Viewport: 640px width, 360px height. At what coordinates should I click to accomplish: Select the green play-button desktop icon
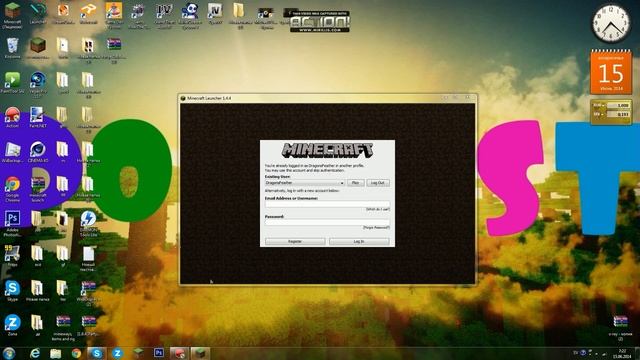12,82
